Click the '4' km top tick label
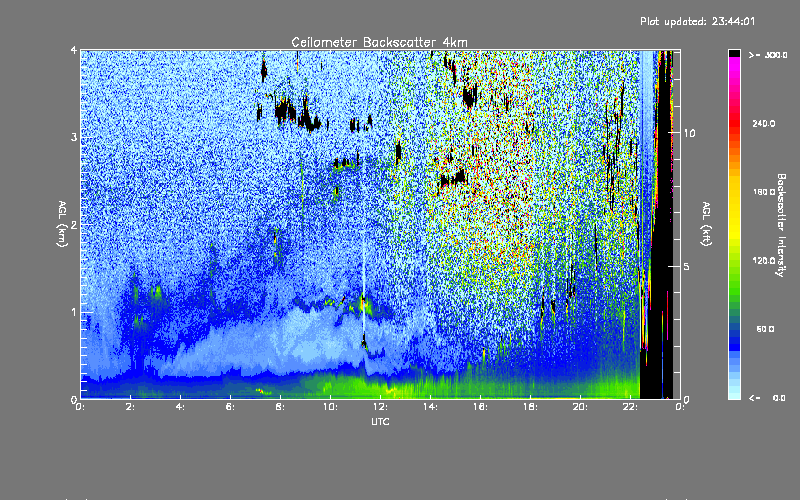Screen dimensions: 800x500 coord(74,51)
